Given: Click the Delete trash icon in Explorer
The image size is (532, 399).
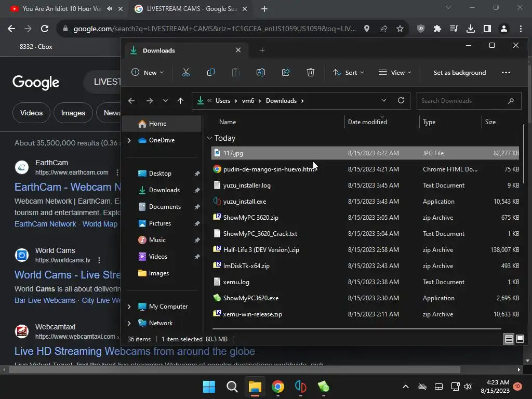Looking at the screenshot, I should pyautogui.click(x=311, y=72).
